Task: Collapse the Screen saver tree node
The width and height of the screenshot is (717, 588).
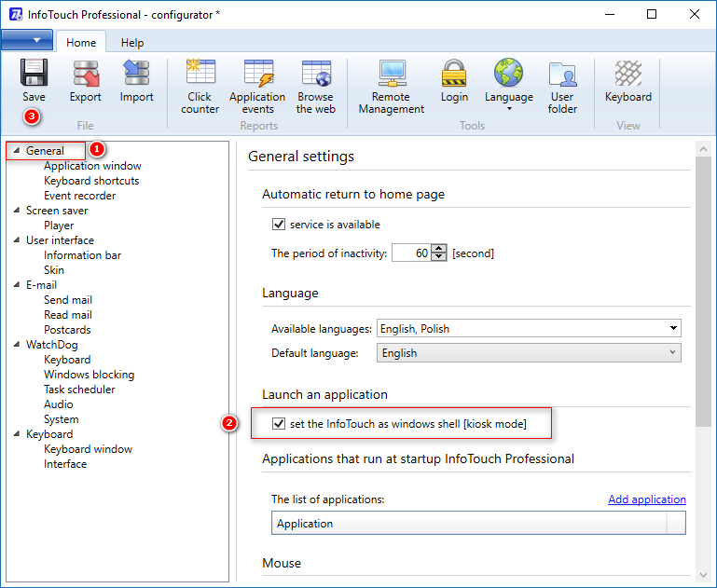Action: coord(17,211)
